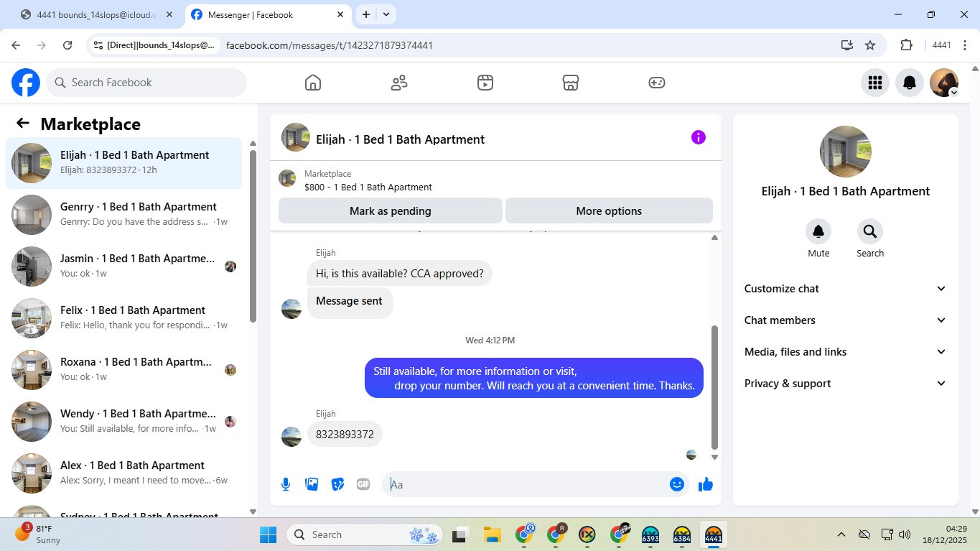980x551 pixels.
Task: Click the browser address bar URL
Action: click(330, 45)
